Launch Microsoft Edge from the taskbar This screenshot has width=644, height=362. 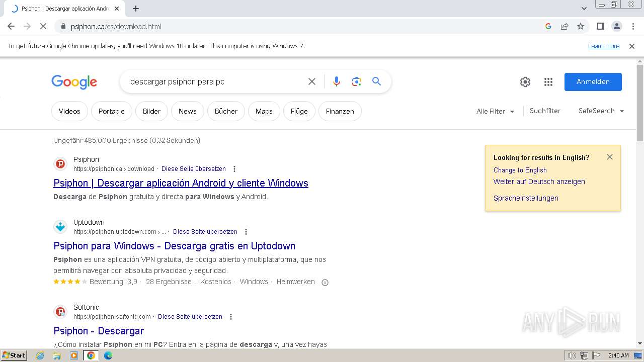(108, 355)
